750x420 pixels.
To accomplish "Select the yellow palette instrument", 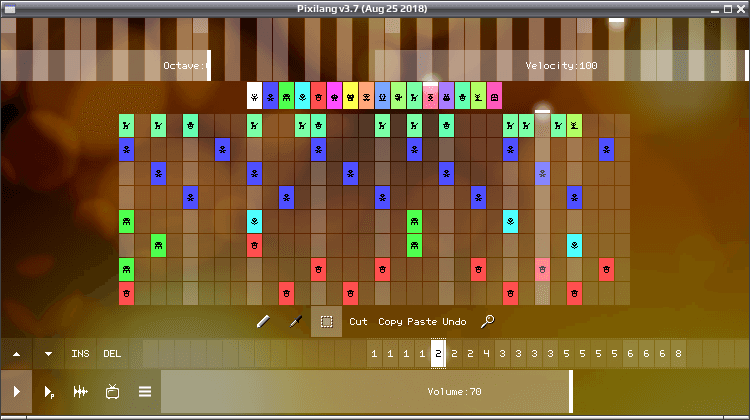I will (x=351, y=97).
